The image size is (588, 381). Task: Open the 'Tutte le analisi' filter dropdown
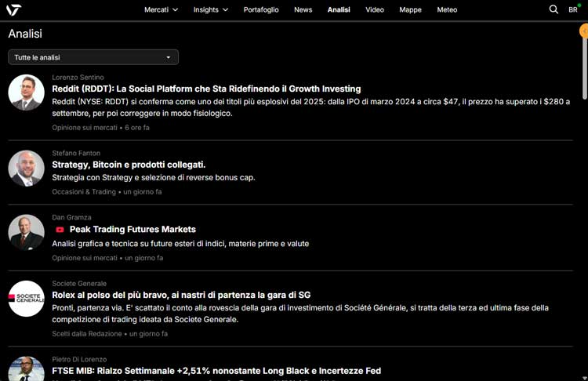tap(93, 57)
